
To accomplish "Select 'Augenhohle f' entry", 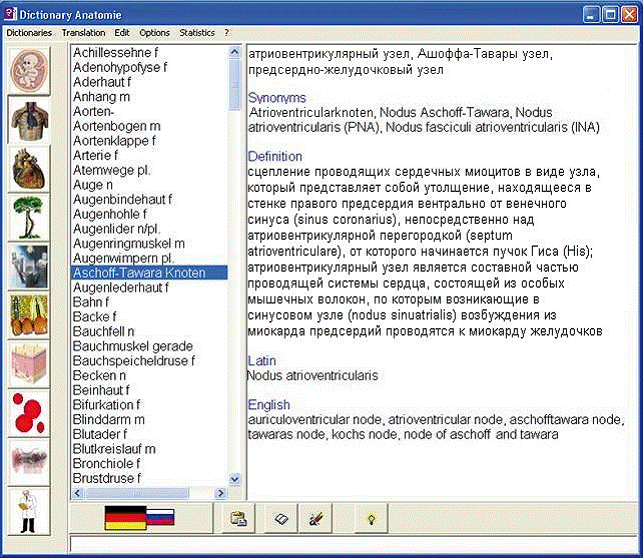I will pos(110,214).
